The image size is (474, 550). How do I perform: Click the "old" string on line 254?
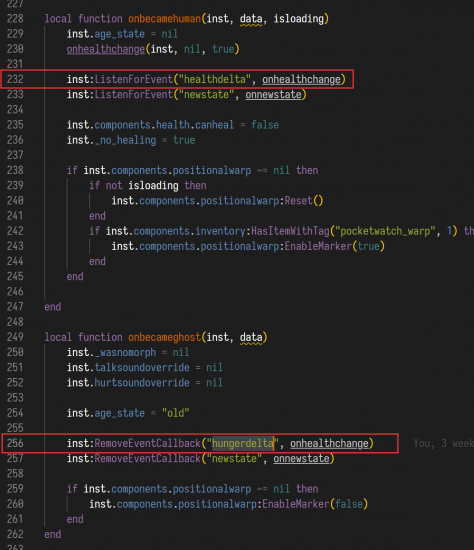[x=175, y=413]
